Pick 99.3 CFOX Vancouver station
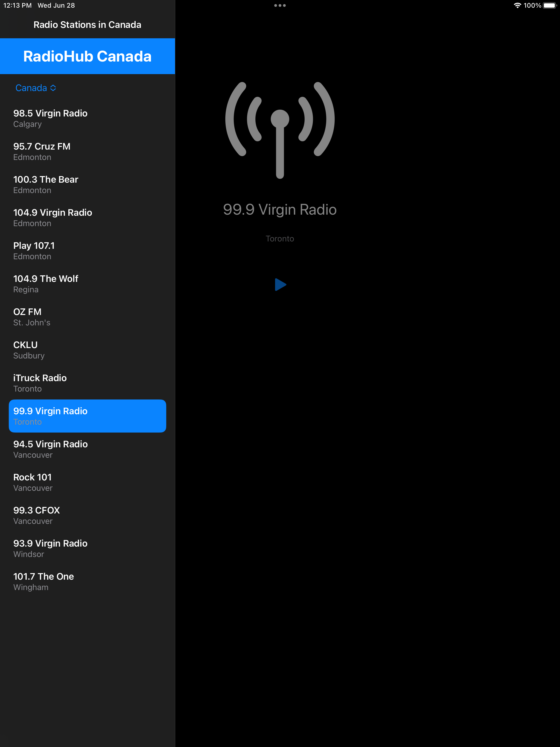The width and height of the screenshot is (560, 747). pyautogui.click(x=87, y=515)
